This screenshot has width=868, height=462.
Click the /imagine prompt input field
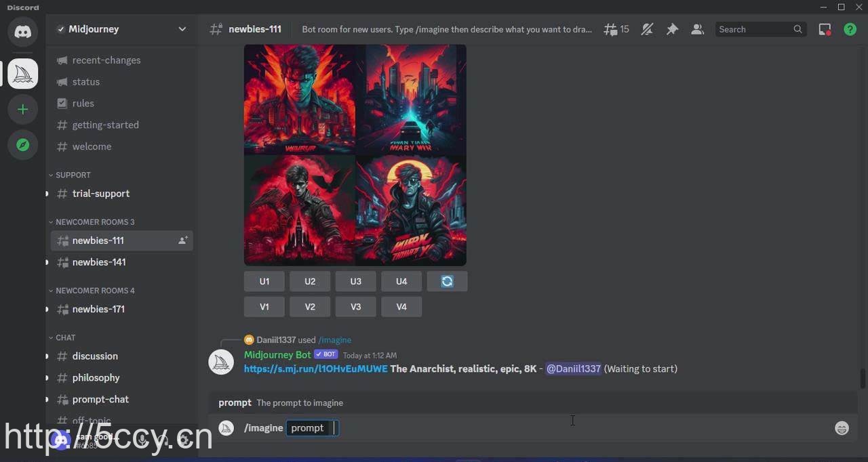click(x=542, y=428)
